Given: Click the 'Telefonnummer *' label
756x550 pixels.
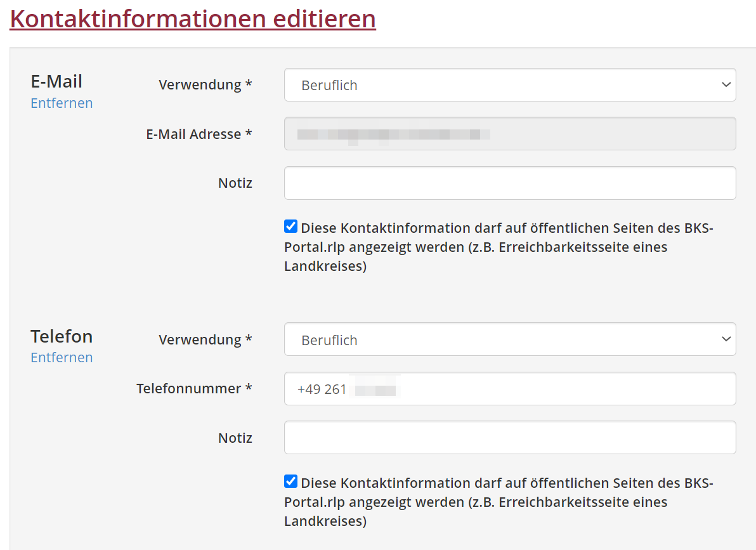Looking at the screenshot, I should tap(194, 388).
